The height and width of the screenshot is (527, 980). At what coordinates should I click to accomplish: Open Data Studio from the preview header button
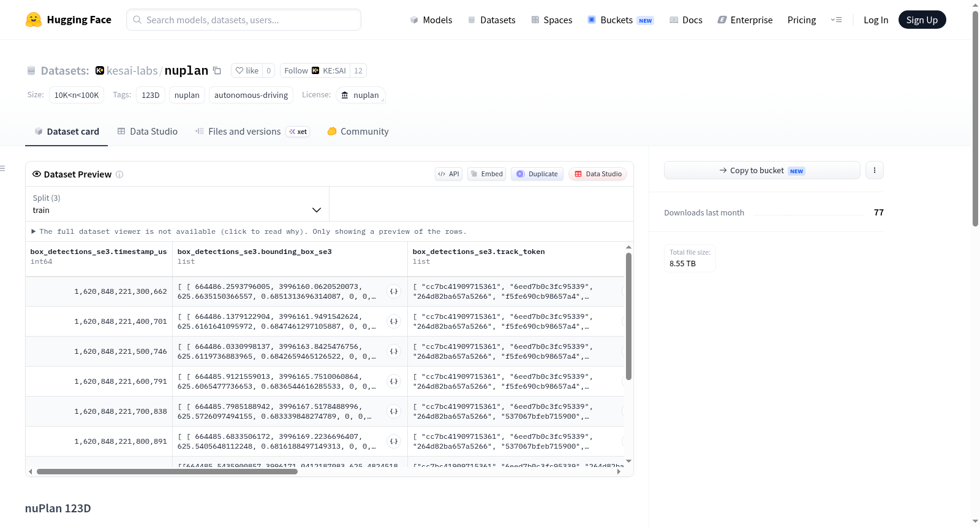tap(598, 174)
